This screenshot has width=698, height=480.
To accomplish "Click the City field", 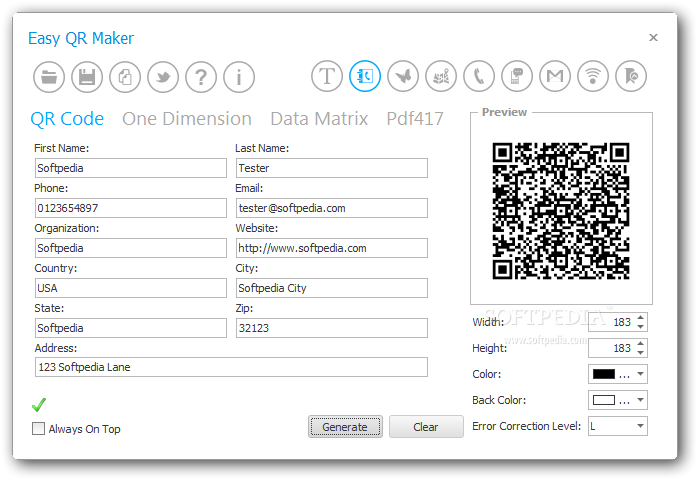I will click(332, 288).
